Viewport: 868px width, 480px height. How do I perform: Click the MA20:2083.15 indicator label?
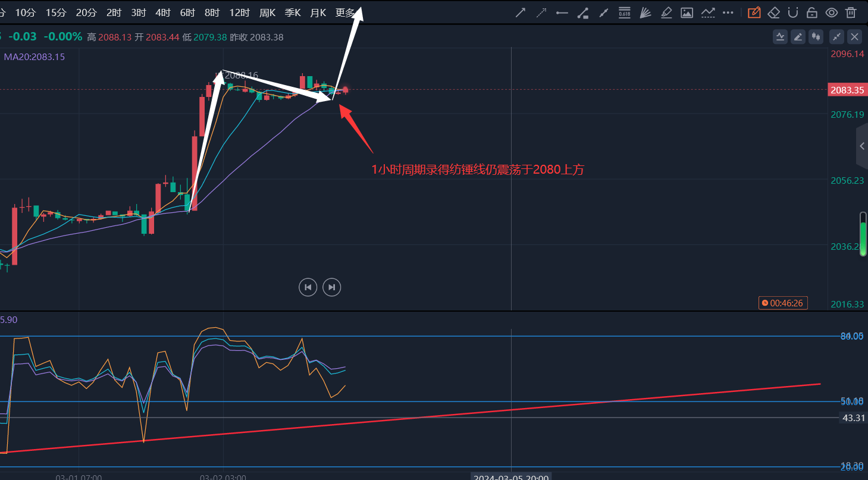pos(35,57)
